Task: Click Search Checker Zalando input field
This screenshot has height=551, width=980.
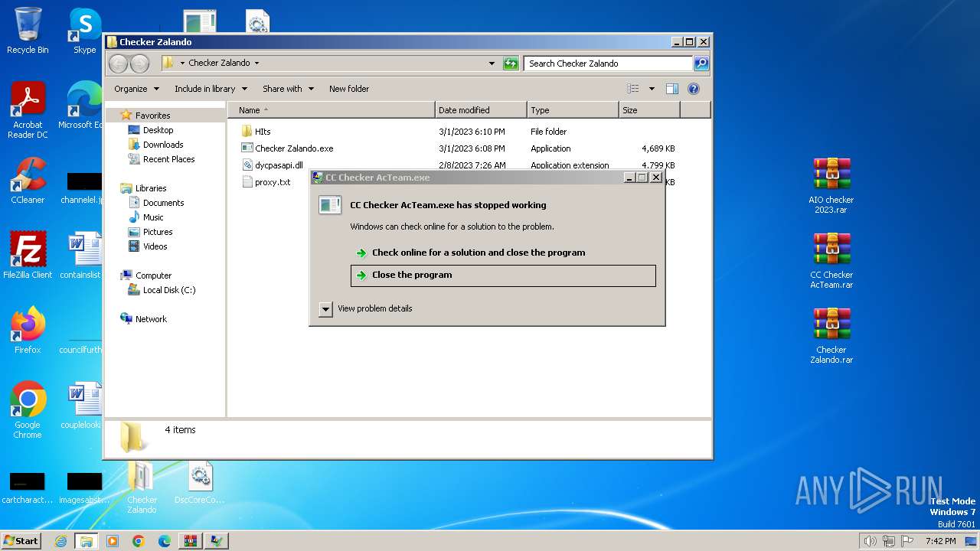Action: (x=609, y=64)
